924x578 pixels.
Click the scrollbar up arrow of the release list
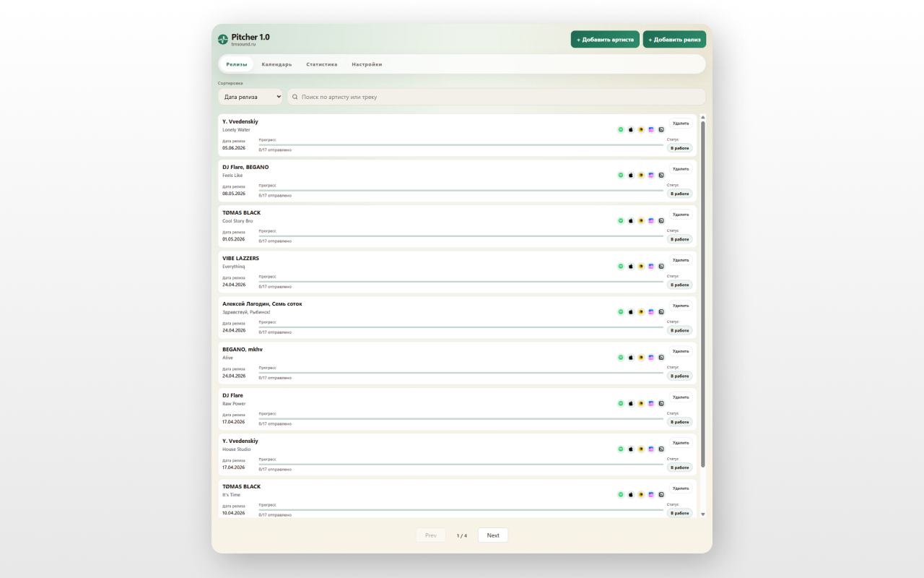(x=703, y=117)
